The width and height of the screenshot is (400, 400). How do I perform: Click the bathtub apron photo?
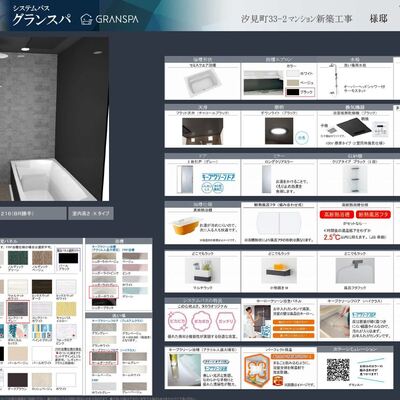[263, 83]
